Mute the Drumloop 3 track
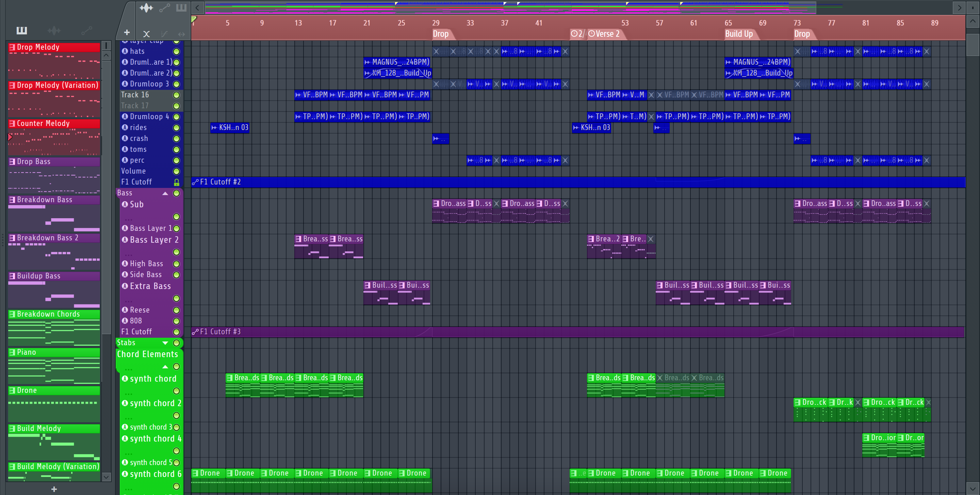 tap(177, 84)
